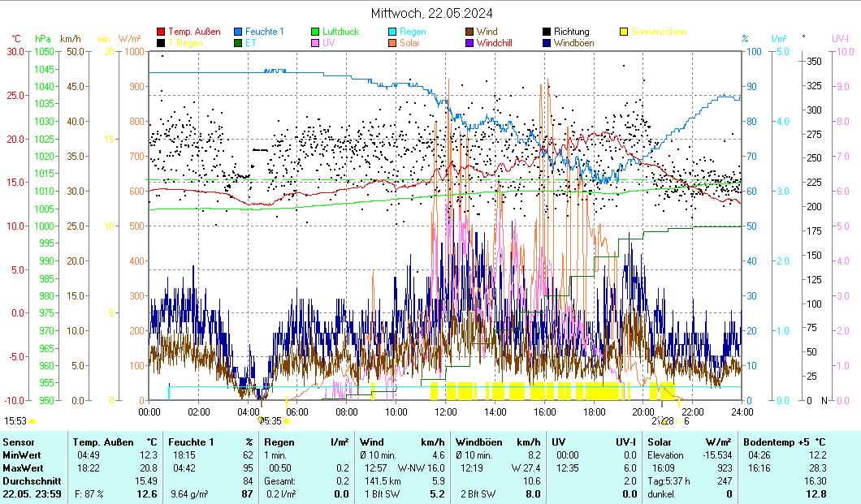Click the blue Feuchte 1 legend swatch
The width and height of the screenshot is (861, 504).
239,32
